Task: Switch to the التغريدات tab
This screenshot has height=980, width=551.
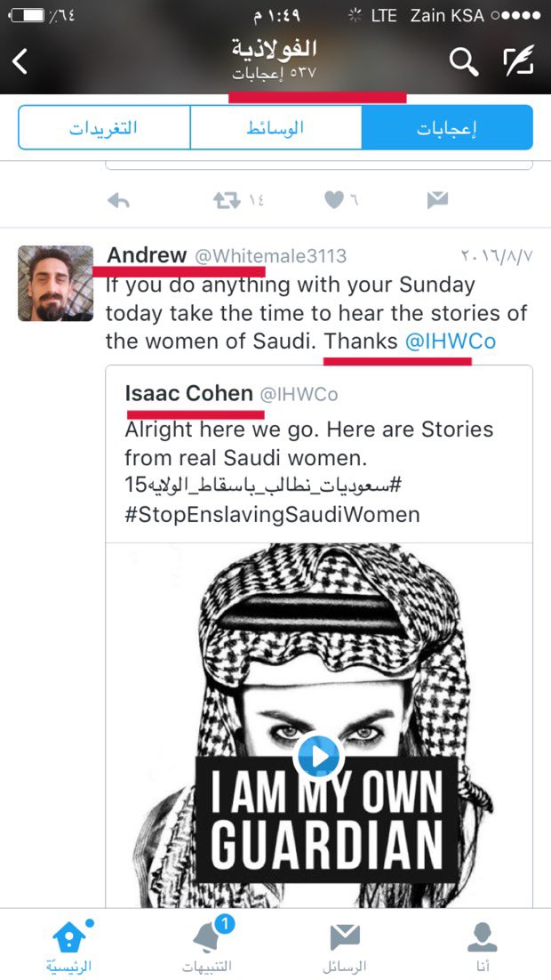Action: 104,127
